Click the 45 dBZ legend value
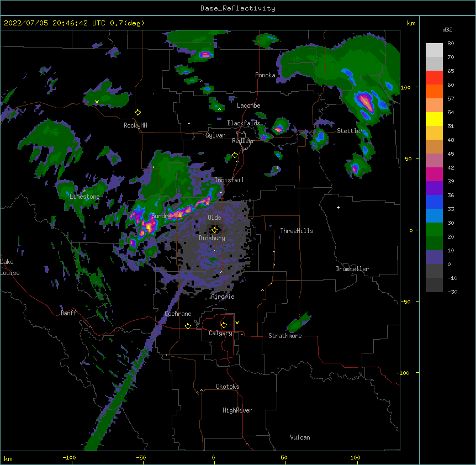The width and height of the screenshot is (476, 465). pyautogui.click(x=451, y=154)
